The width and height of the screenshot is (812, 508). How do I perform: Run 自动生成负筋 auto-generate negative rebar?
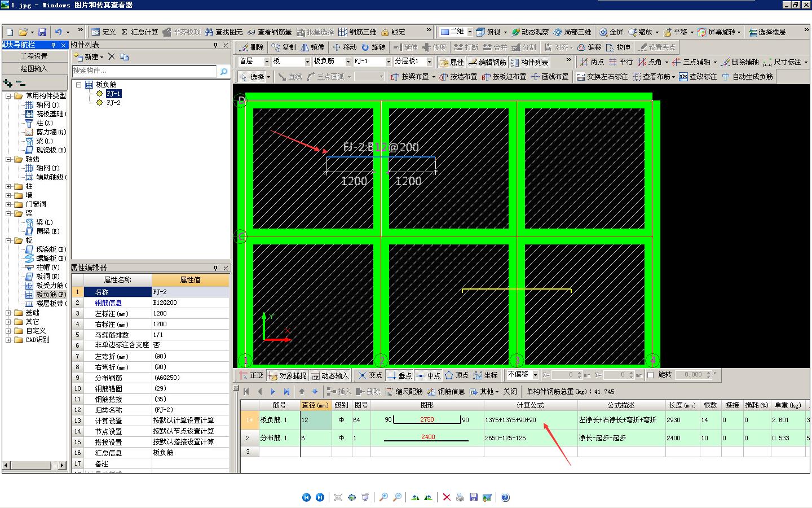(747, 77)
